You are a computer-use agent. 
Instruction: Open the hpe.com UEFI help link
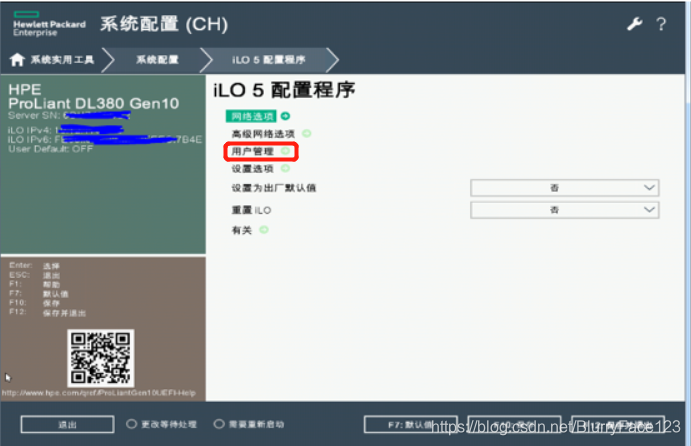99,393
